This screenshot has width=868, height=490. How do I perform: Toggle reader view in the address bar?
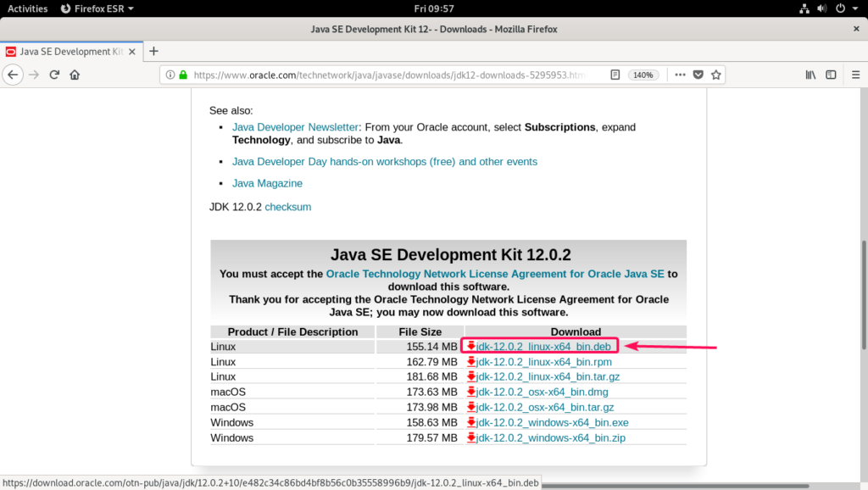tap(615, 75)
